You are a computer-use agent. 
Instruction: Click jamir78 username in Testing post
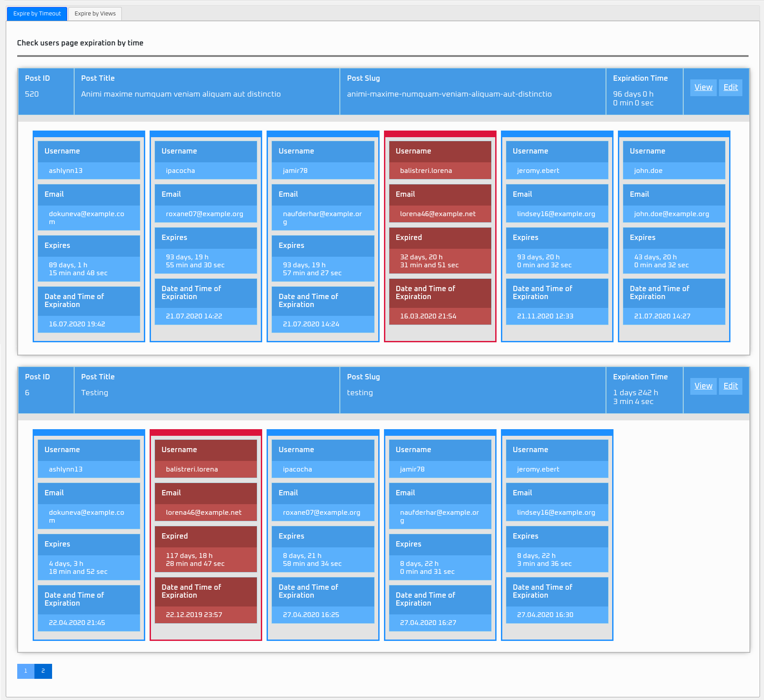tap(412, 469)
